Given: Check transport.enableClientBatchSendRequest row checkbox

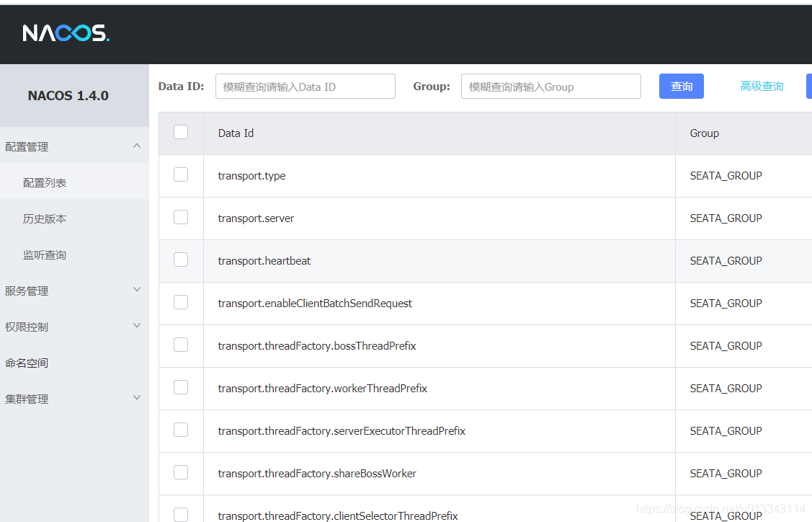Looking at the screenshot, I should coord(181,302).
